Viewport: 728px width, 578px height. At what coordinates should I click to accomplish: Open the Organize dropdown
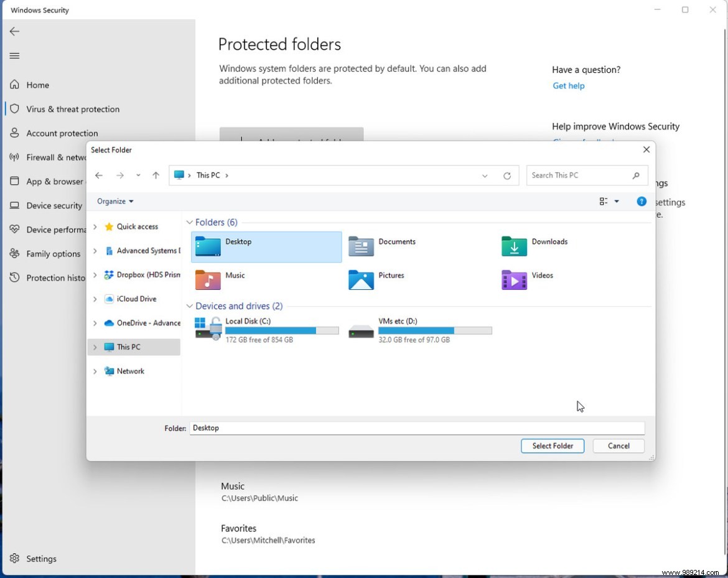(x=115, y=201)
